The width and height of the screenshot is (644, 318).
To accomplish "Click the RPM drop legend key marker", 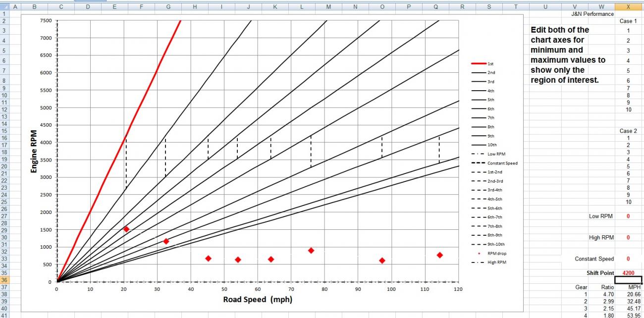I will pyautogui.click(x=479, y=253).
